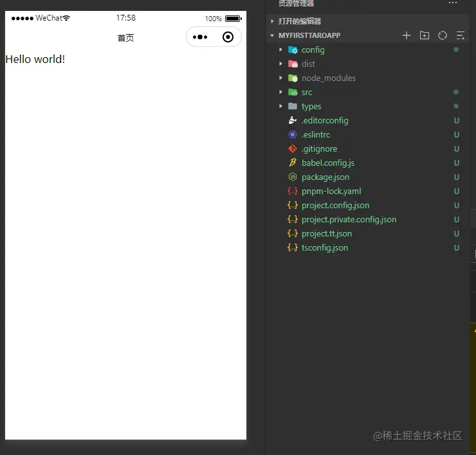The image size is (476, 455).
Task: Close mini program via the circle capsule button
Action: coord(228,37)
